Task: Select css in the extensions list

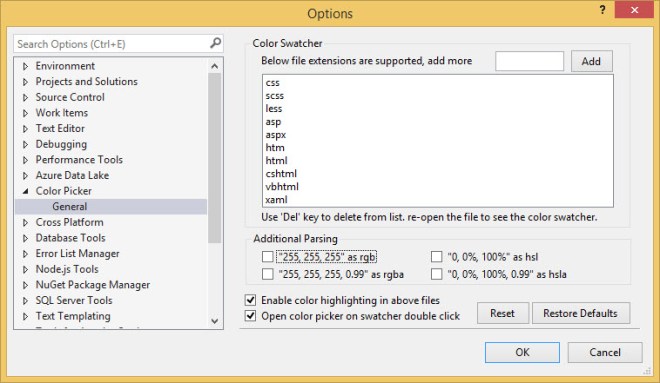Action: point(273,83)
